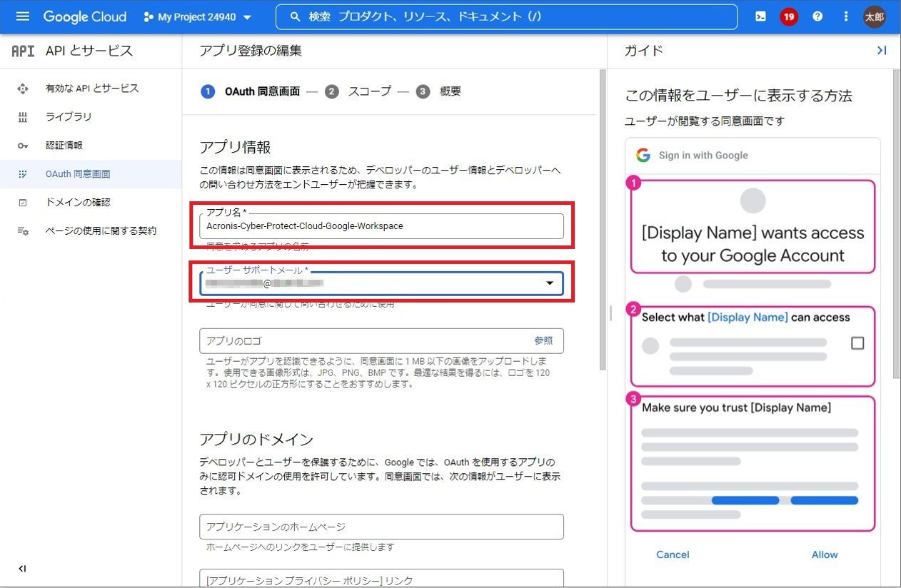Check the checkbox in consent preview
This screenshot has width=901, height=588.
click(857, 343)
